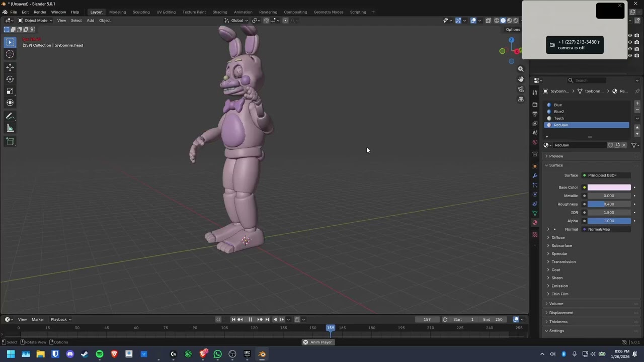Open the Principled BSDF surface shader dropdown
This screenshot has height=362, width=644.
click(606, 175)
